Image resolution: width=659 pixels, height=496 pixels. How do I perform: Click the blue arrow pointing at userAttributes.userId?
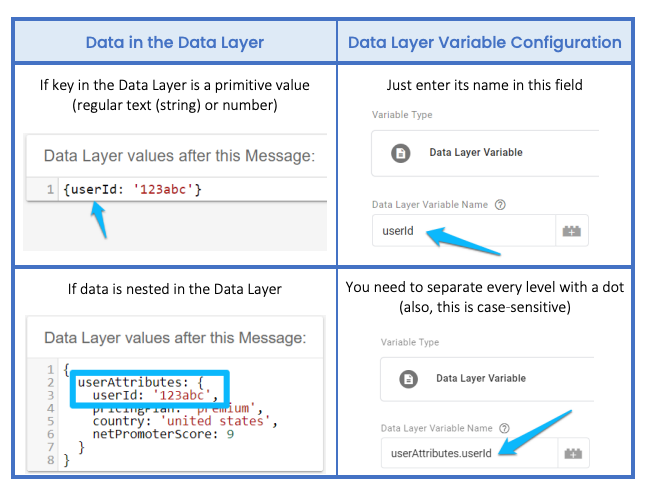(x=535, y=433)
